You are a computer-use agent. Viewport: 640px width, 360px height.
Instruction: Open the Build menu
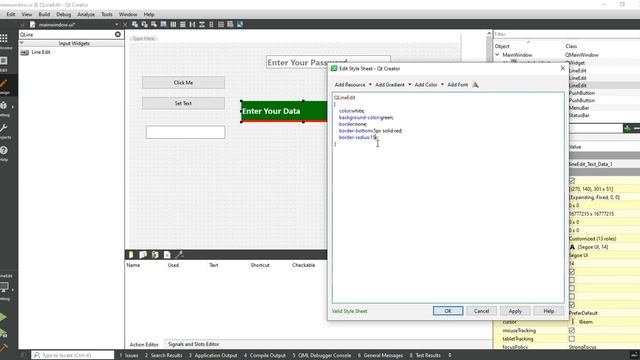44,14
